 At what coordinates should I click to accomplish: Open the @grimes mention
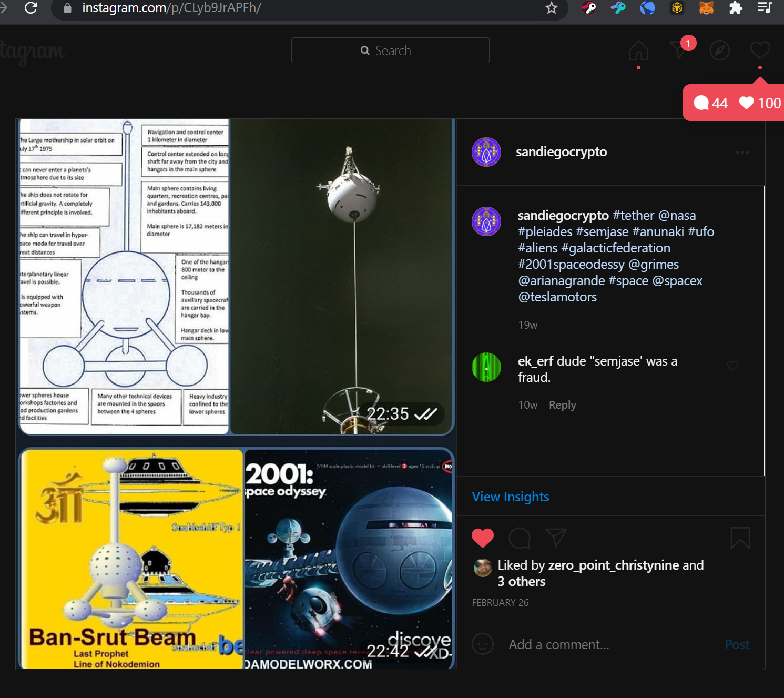[x=654, y=265]
